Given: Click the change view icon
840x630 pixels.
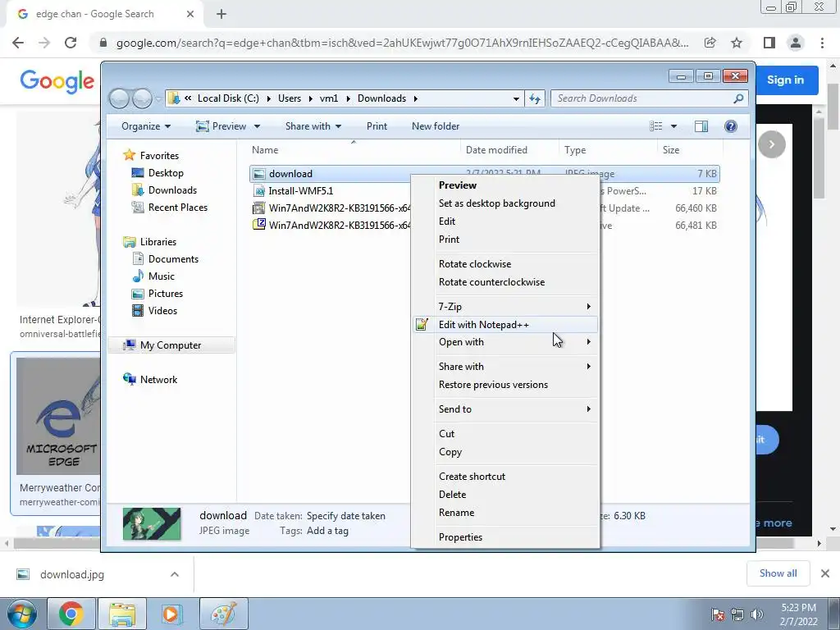Looking at the screenshot, I should tap(655, 126).
